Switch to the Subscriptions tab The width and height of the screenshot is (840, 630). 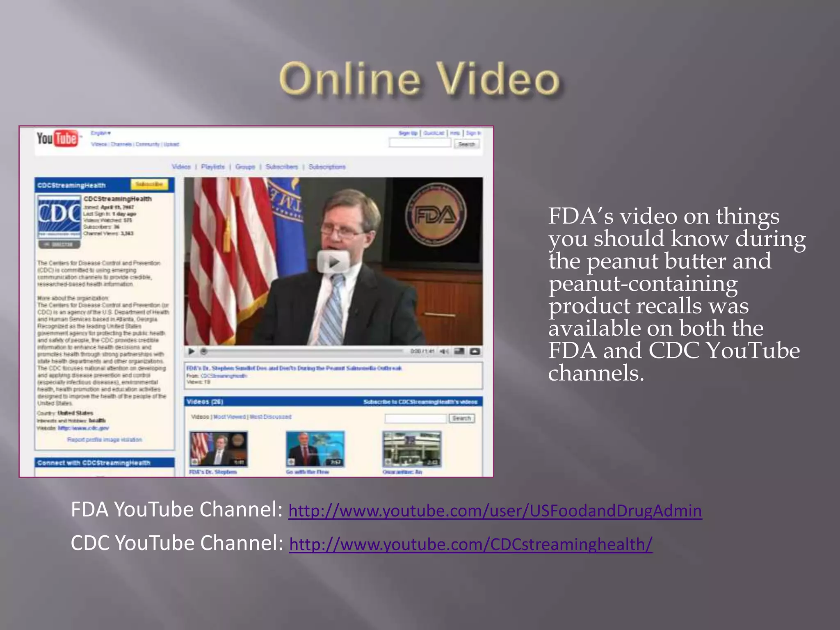point(327,167)
